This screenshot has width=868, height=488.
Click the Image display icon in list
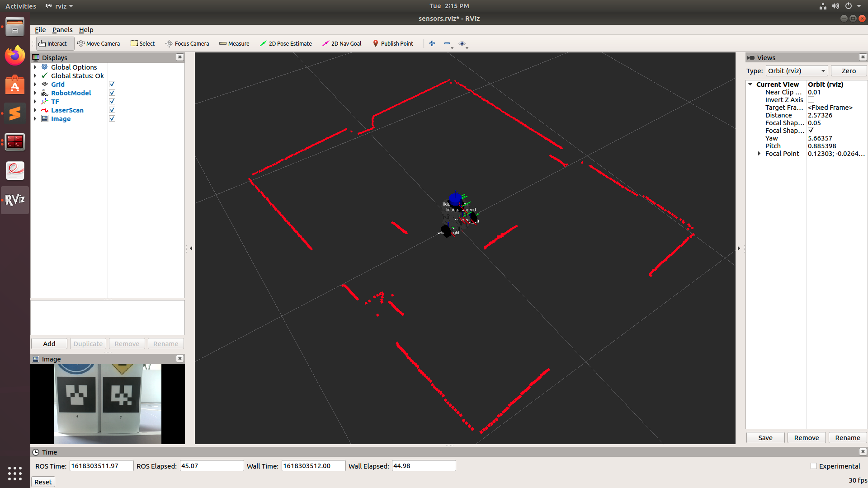45,118
